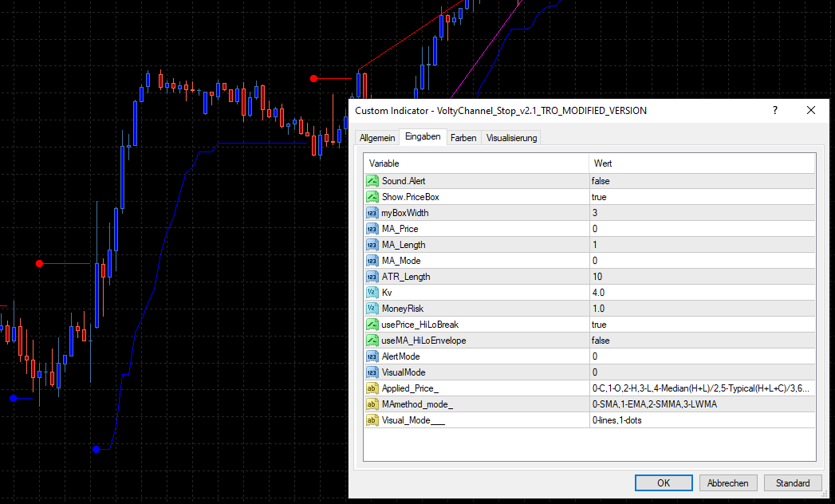Image resolution: width=835 pixels, height=504 pixels.
Task: Select the ATR_Length variable name
Action: coord(406,277)
